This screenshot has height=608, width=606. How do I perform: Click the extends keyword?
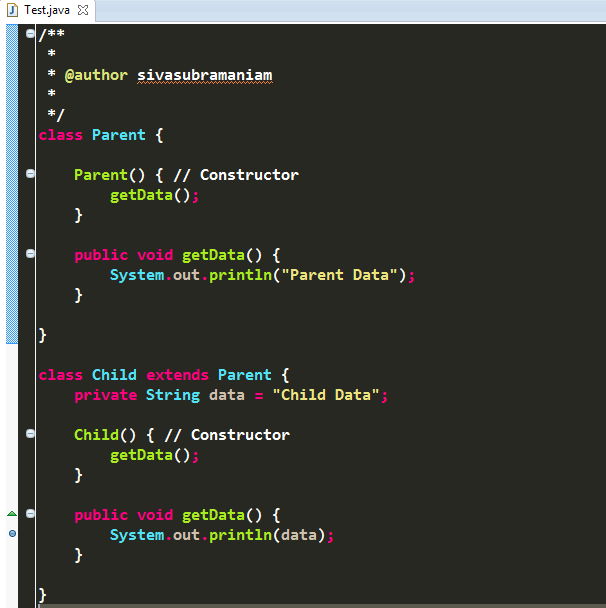pyautogui.click(x=177, y=375)
